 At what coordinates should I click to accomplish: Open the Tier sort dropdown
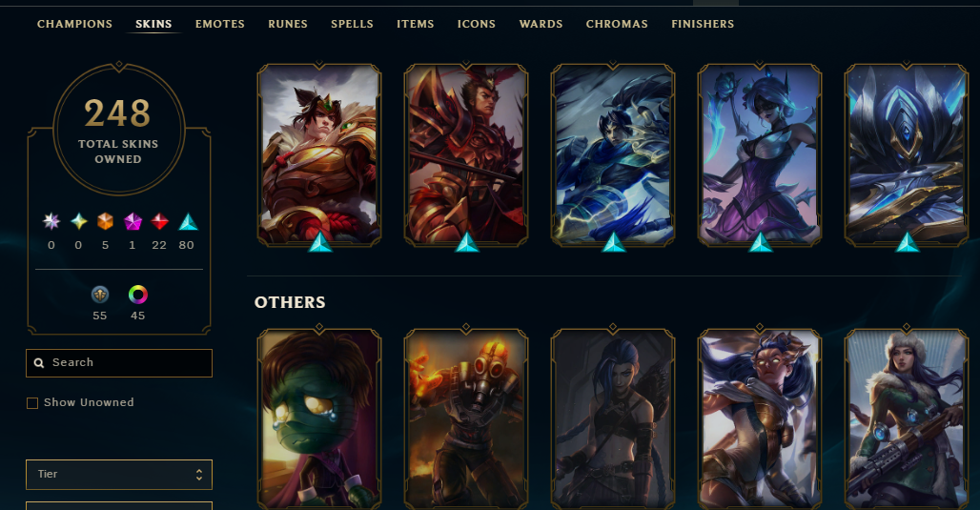click(119, 475)
